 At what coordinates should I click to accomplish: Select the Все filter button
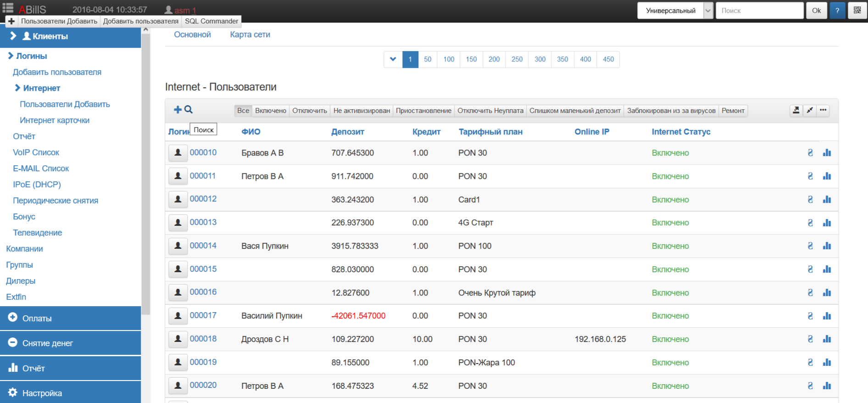243,111
